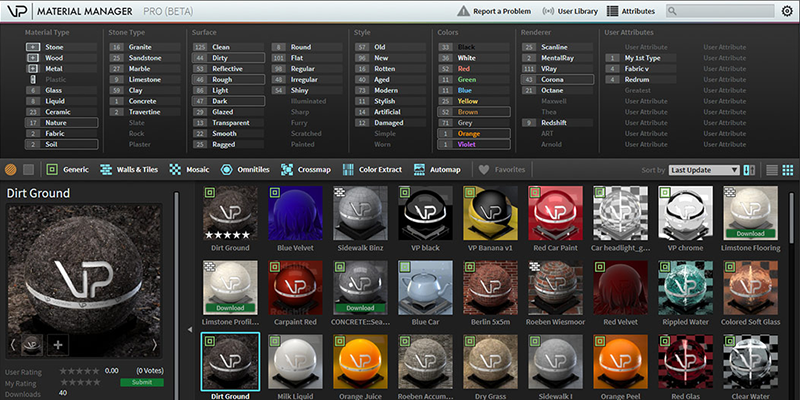Toggle the Dirty surface filter
Viewport: 800px width, 400px height.
click(228, 58)
